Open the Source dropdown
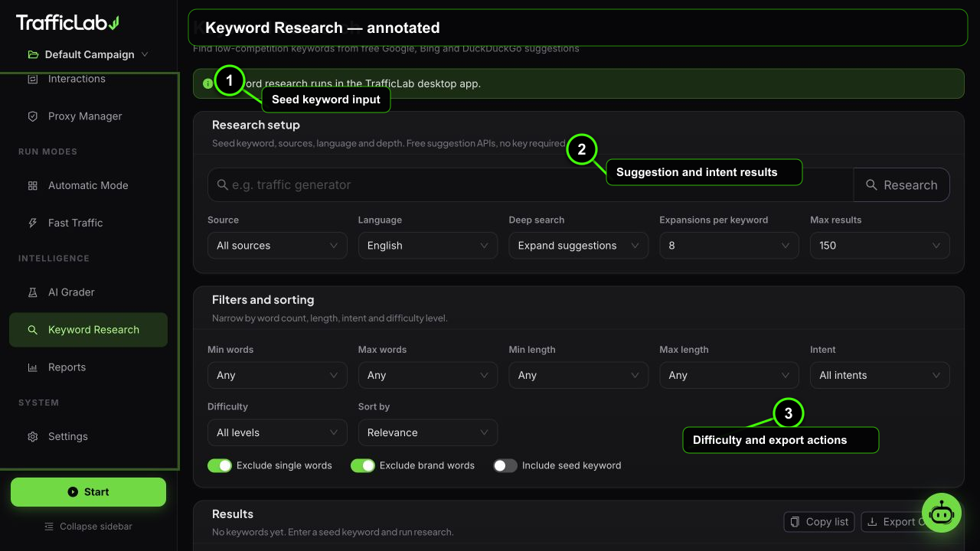Screen dimensions: 980x551 pos(277,246)
